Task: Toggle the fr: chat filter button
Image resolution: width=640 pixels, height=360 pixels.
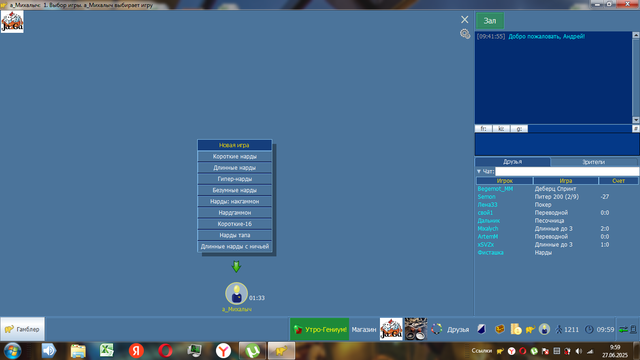Action: pos(483,129)
